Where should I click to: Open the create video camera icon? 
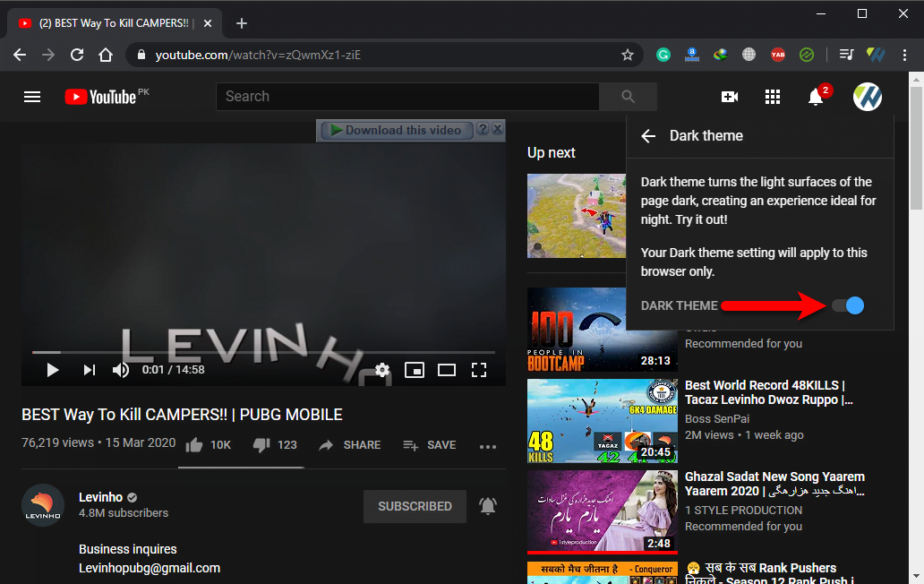pos(730,97)
